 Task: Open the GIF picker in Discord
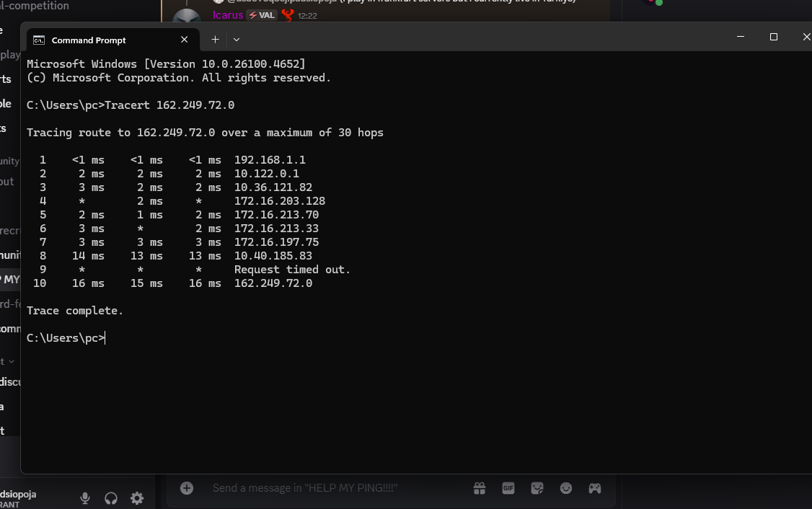(x=508, y=488)
